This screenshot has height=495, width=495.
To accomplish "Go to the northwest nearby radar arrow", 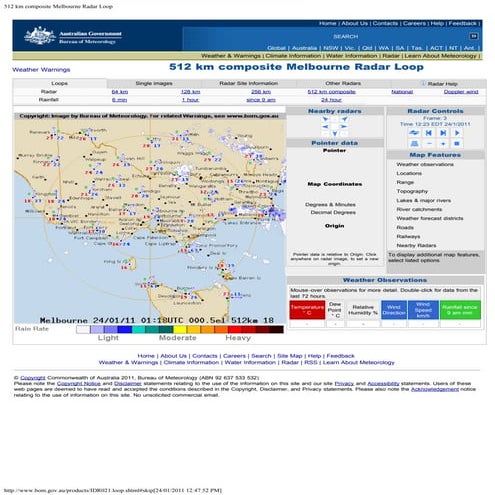I will point(325,119).
